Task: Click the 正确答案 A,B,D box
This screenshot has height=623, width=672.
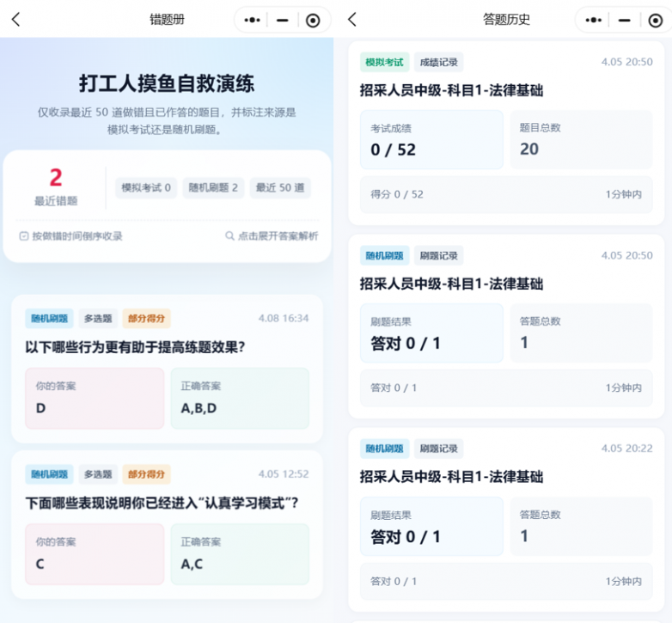Action: 240,398
